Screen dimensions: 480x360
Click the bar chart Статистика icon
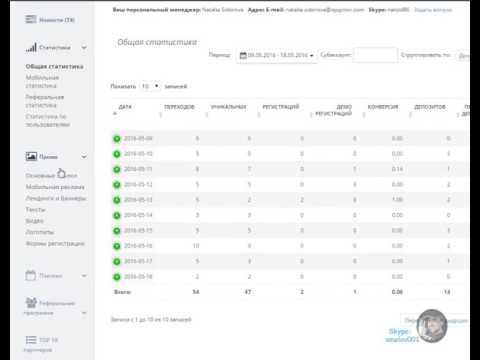pyautogui.click(x=31, y=47)
